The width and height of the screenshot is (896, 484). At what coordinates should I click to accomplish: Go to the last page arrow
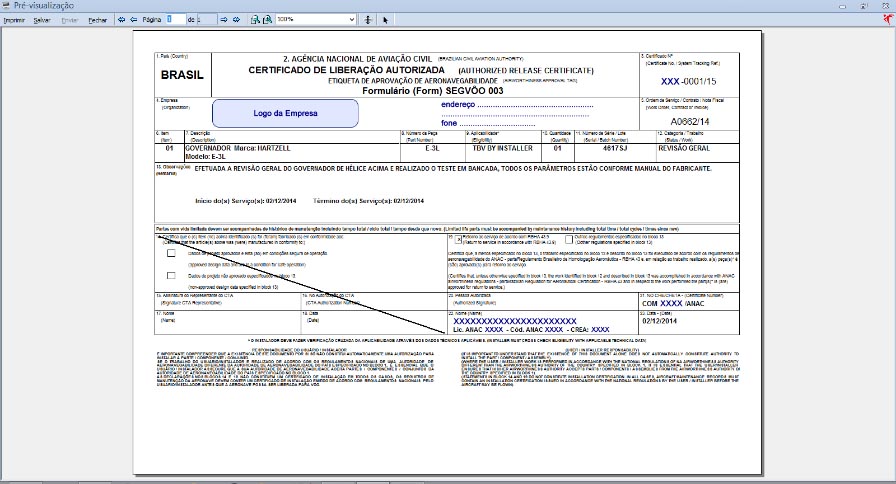pos(236,19)
